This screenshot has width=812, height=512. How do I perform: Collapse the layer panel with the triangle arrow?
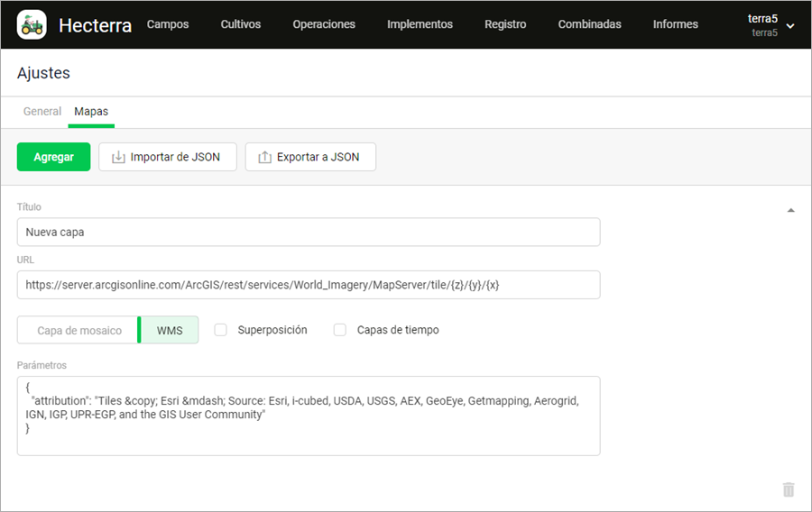click(x=791, y=210)
